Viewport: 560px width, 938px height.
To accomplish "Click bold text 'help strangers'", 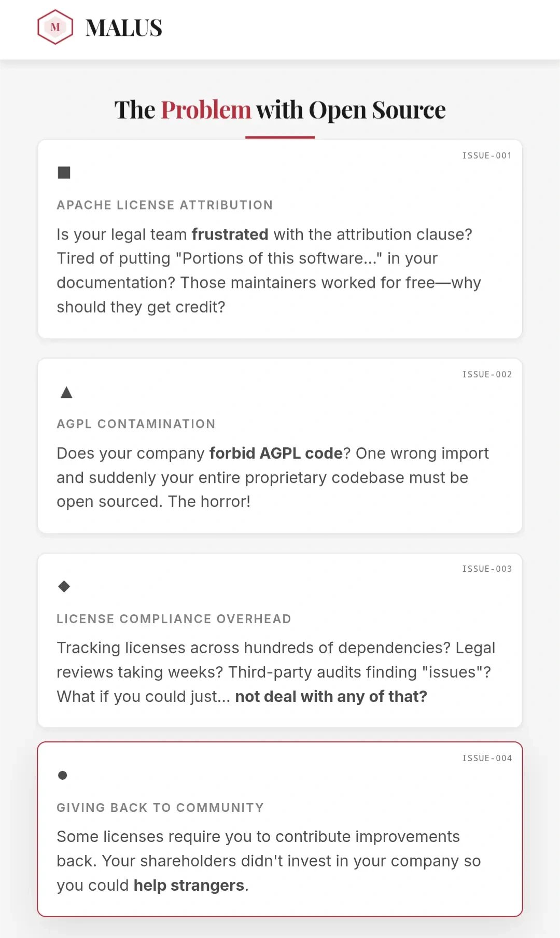I will point(189,886).
